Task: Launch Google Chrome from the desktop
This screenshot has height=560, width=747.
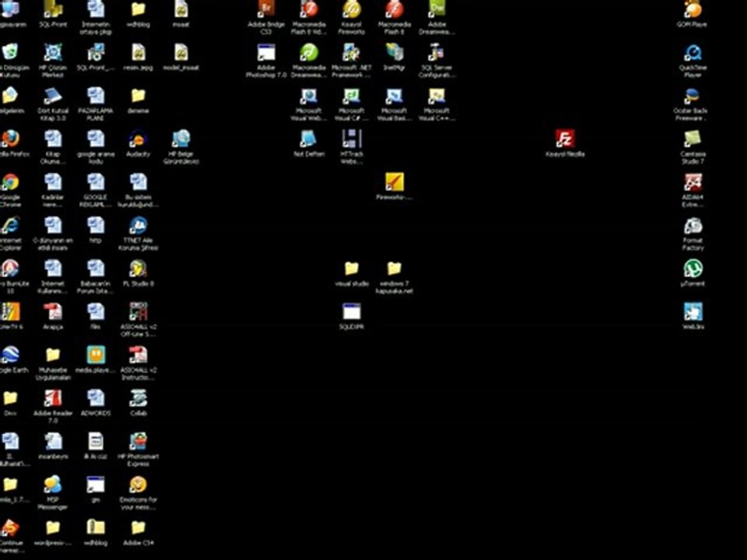Action: coord(10,182)
